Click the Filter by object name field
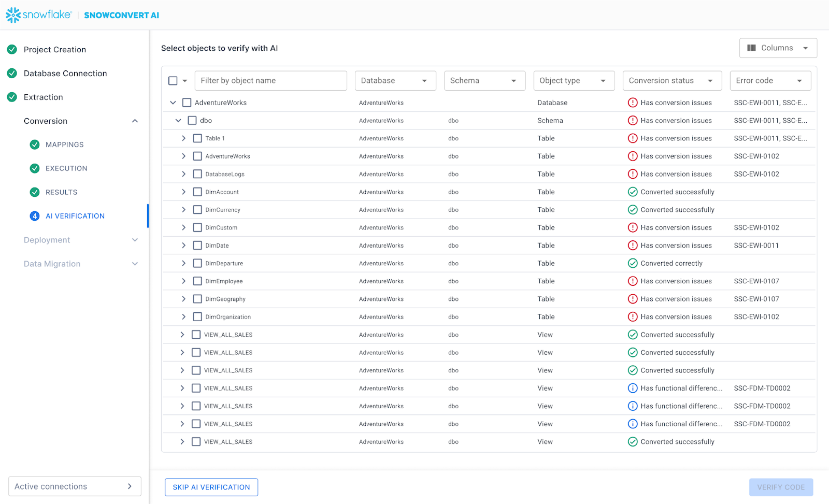The width and height of the screenshot is (829, 504). [270, 81]
